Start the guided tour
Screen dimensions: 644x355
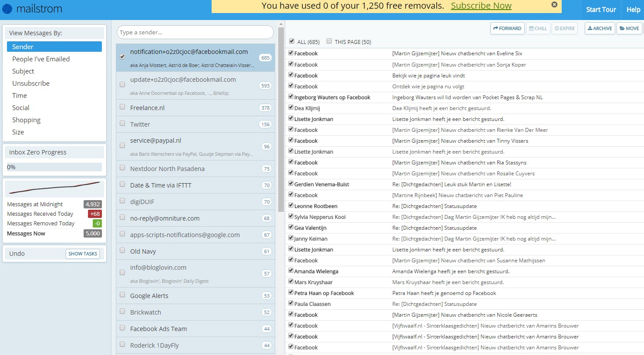601,10
